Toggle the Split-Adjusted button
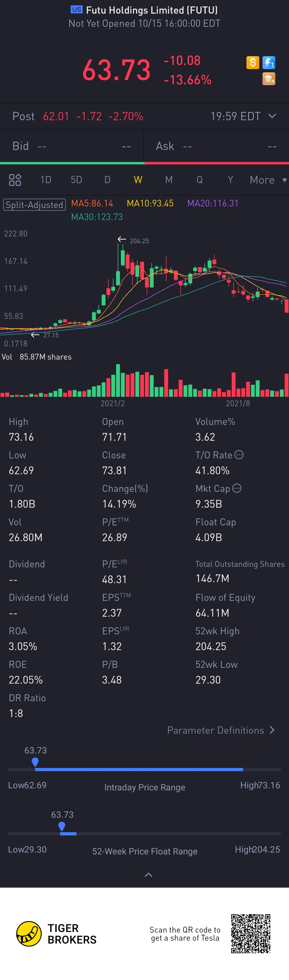 [x=35, y=205]
